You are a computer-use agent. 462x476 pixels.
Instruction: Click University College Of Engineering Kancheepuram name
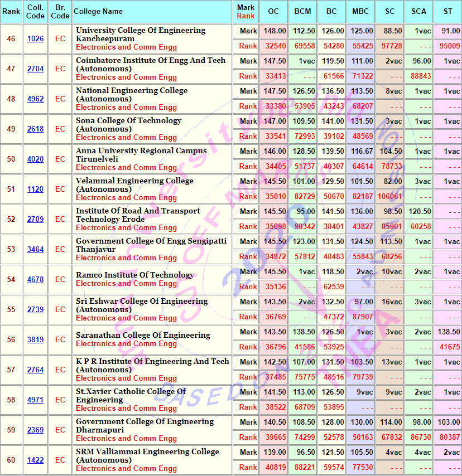tap(141, 35)
